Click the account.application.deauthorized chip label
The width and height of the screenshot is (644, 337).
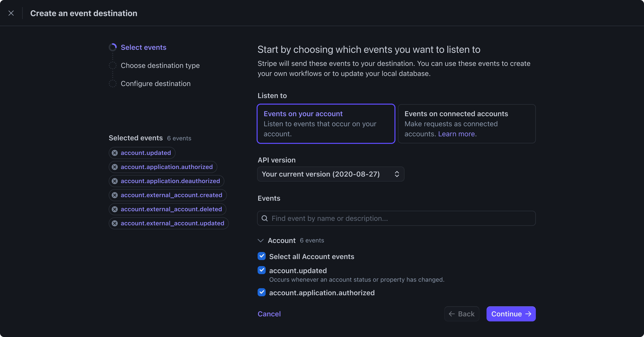click(x=170, y=181)
